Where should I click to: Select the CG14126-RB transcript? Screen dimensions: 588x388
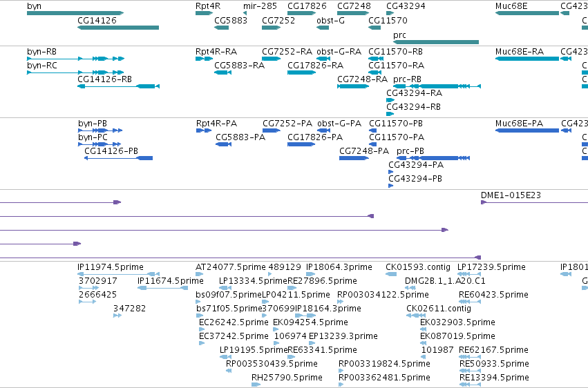pyautogui.click(x=119, y=86)
